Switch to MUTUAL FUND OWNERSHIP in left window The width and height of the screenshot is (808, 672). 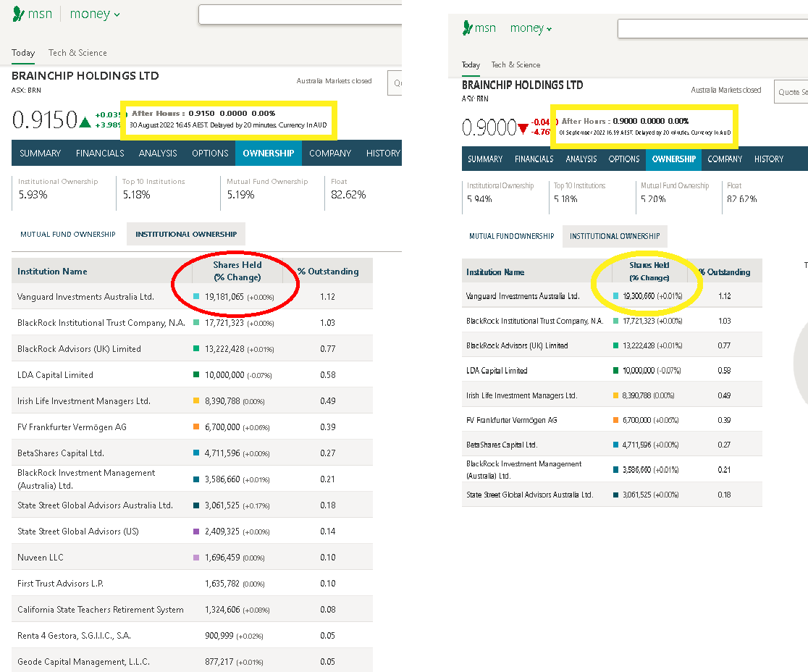(x=67, y=235)
